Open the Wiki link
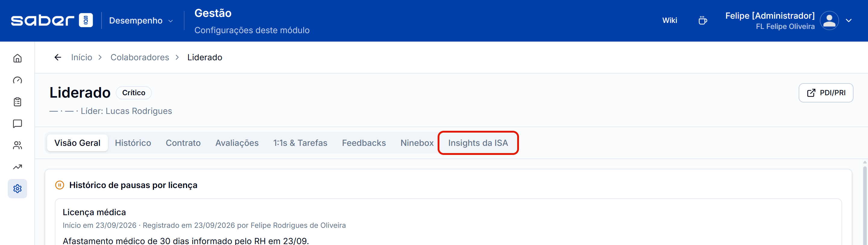The width and height of the screenshot is (868, 245). coord(669,20)
